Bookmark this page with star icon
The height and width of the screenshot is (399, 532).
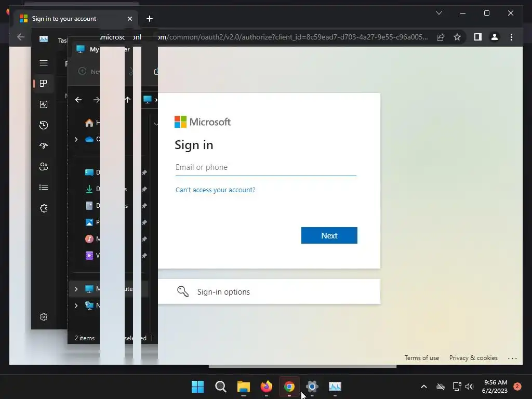[x=457, y=37]
